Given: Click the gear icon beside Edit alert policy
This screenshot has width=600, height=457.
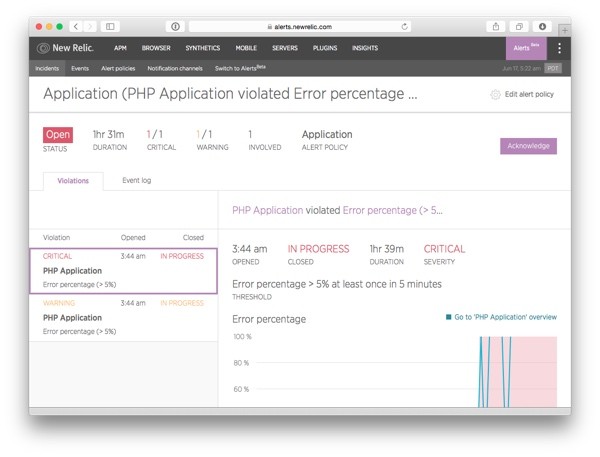Looking at the screenshot, I should pos(495,95).
